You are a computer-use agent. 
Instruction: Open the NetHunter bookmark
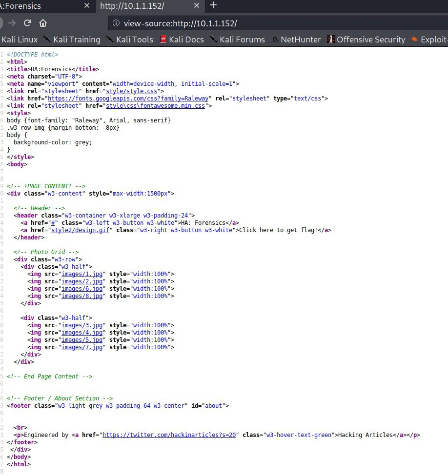pyautogui.click(x=296, y=40)
